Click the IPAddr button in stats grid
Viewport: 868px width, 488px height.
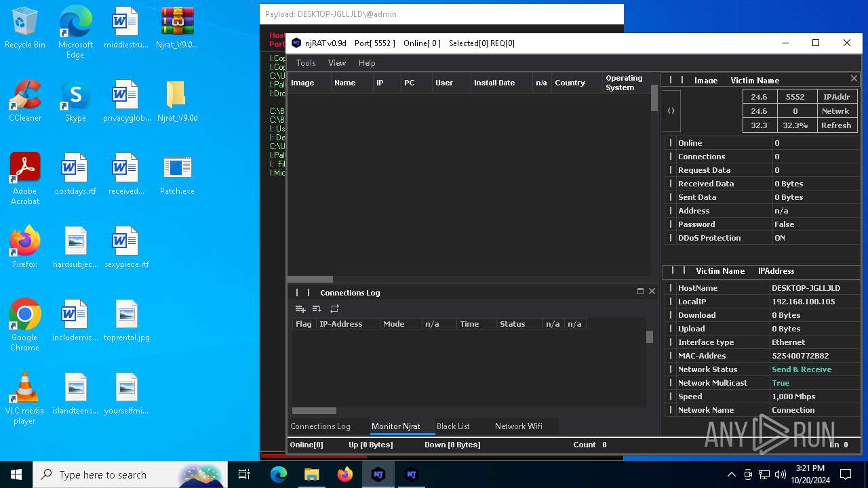836,97
